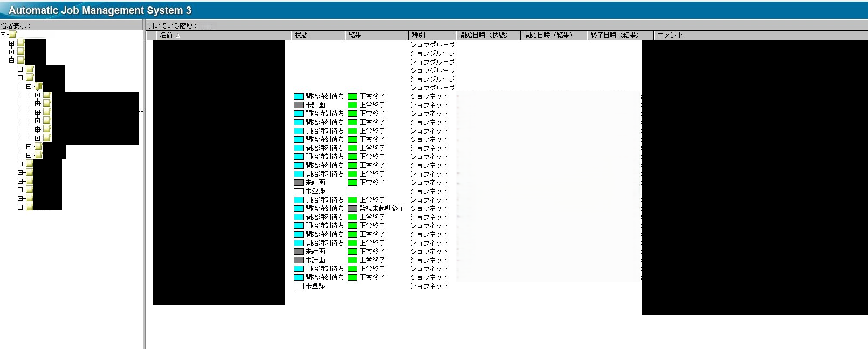Screen dimensions: 868x349
Task: Click the white swatch in the last list row
Action: (x=299, y=286)
